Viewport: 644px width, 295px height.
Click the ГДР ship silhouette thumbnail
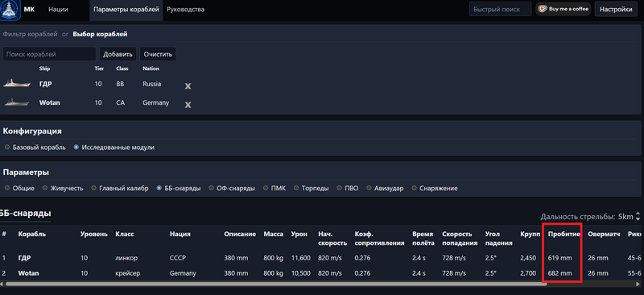pyautogui.click(x=16, y=84)
